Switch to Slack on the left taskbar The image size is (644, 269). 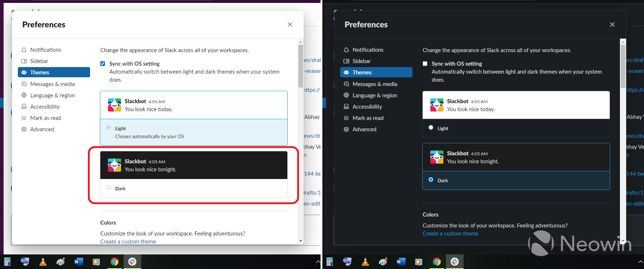coord(132,262)
